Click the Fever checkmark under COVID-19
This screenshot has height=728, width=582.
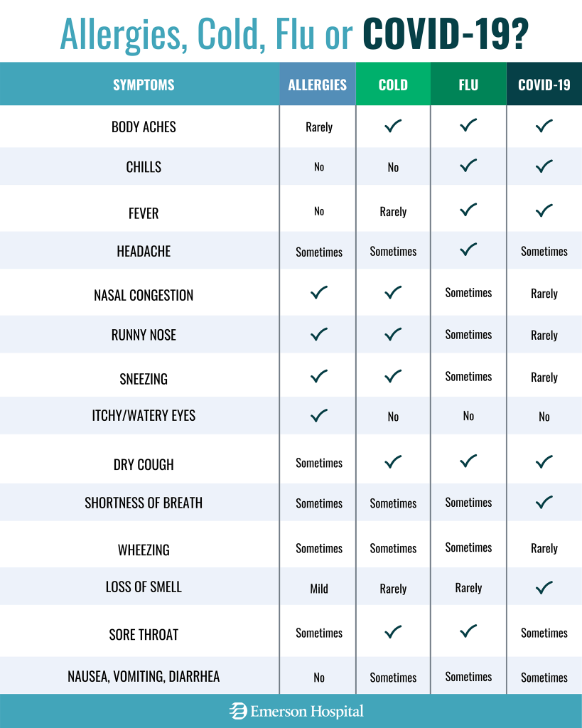[544, 210]
